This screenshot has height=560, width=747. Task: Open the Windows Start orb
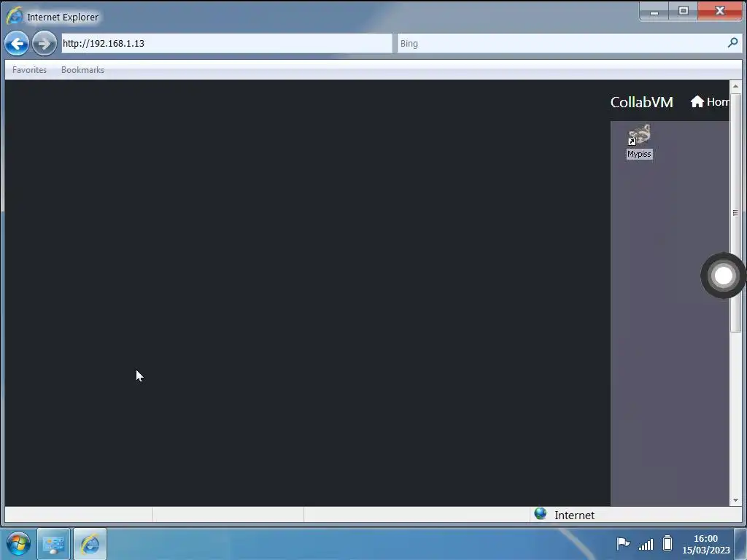(x=18, y=543)
